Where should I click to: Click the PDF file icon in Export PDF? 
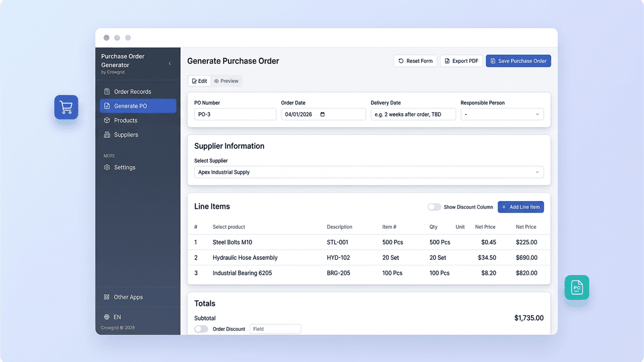point(447,61)
